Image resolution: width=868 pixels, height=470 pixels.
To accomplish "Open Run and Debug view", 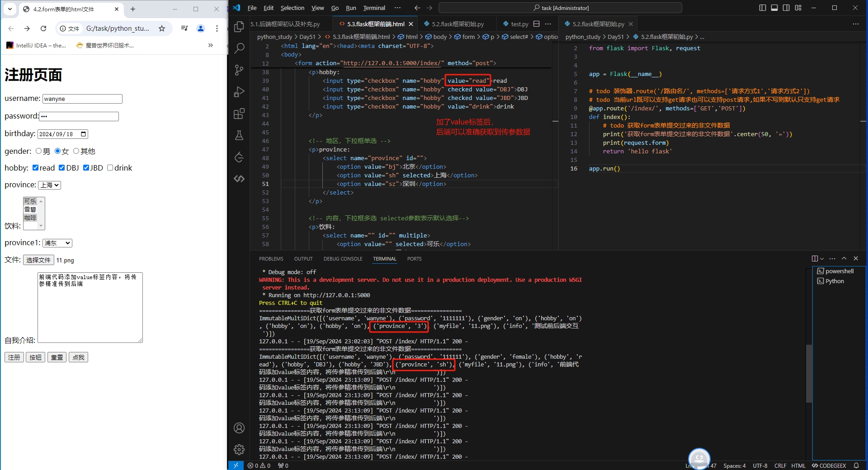I will tap(239, 92).
